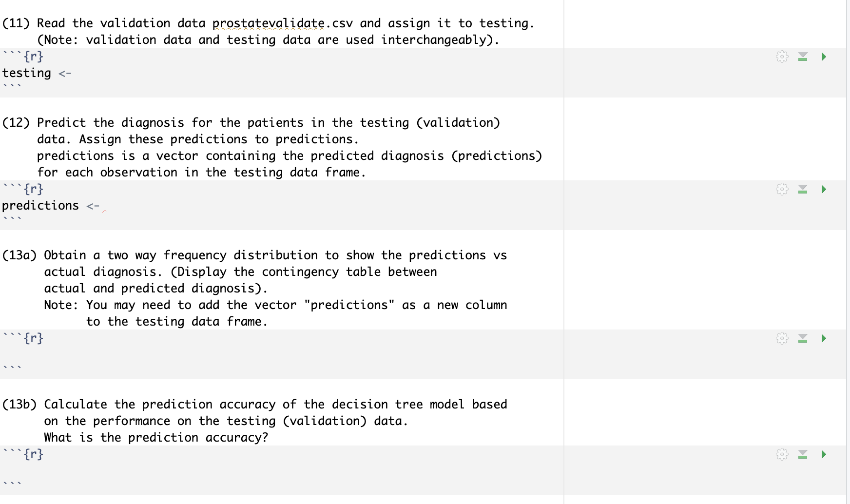
Task: Run all chunks above the testing chunk
Action: (803, 57)
